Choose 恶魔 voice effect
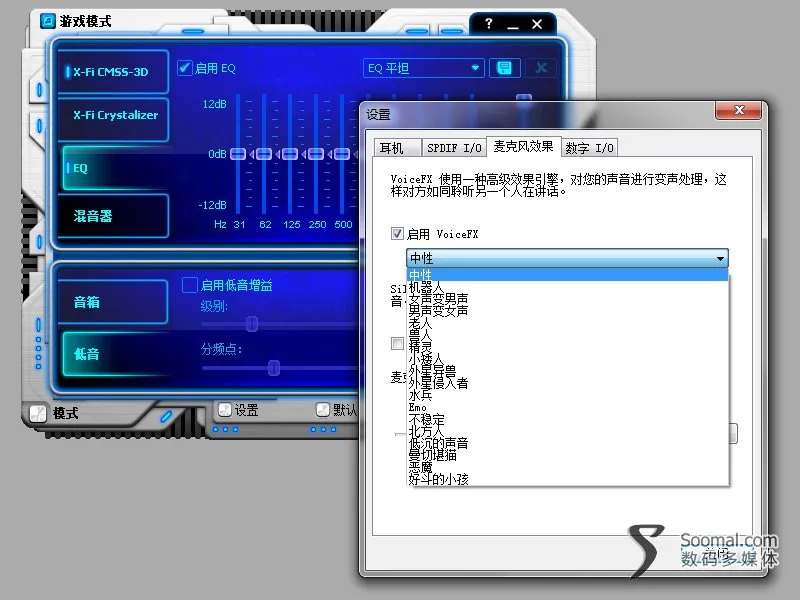Screen dimensions: 800x600 [x=567, y=467]
